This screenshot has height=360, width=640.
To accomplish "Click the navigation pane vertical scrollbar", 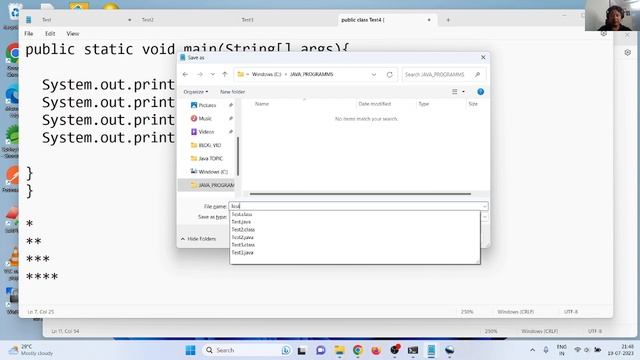I will (x=238, y=157).
